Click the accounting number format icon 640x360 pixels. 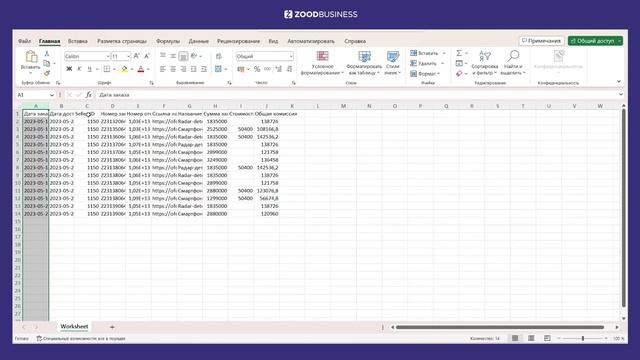click(x=241, y=69)
